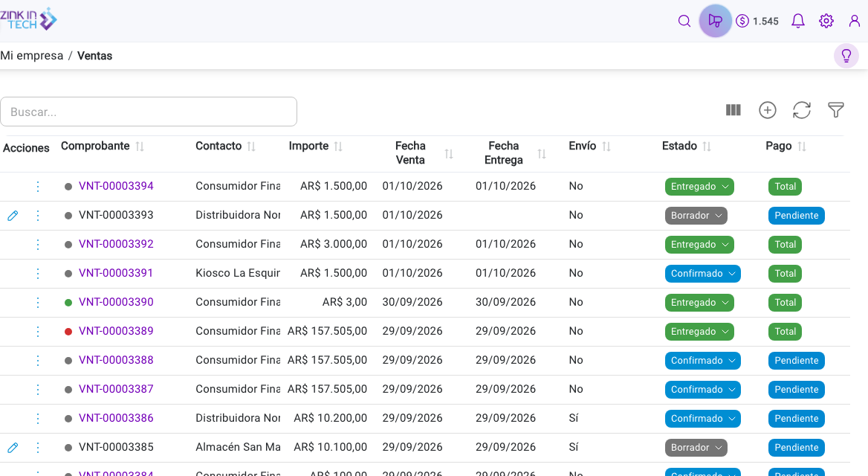The height and width of the screenshot is (476, 868).
Task: Click the Pendiente payment badge for VNT-00003388
Action: click(796, 361)
